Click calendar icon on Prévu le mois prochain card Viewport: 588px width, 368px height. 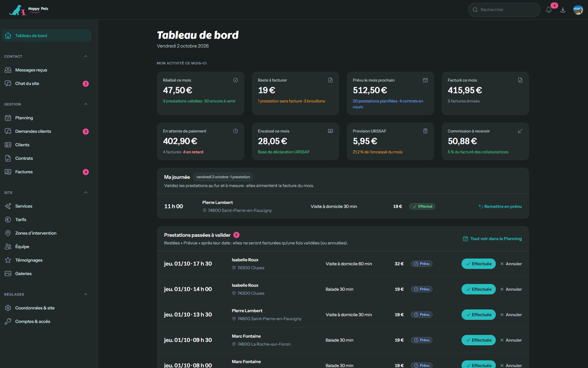[425, 80]
